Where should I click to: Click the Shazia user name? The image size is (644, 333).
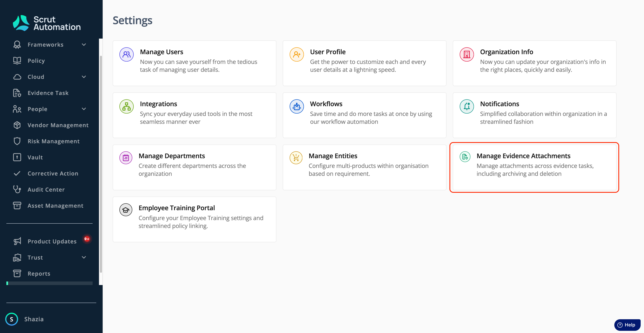click(34, 319)
